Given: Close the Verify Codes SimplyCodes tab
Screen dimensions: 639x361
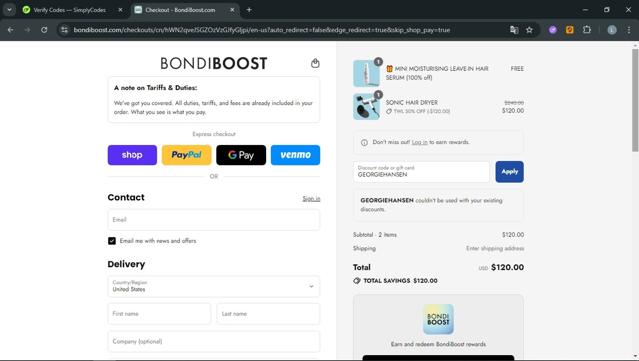Looking at the screenshot, I should pos(120,10).
